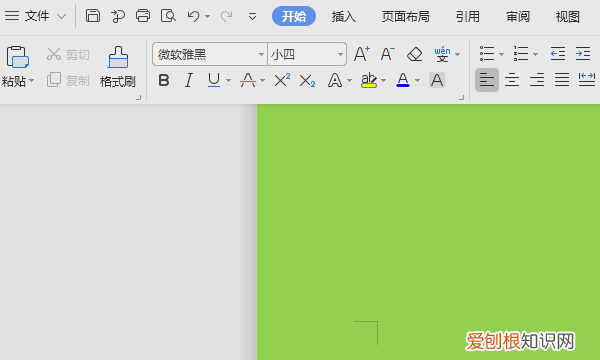Expand the arrow beside 文件
The width and height of the screenshot is (600, 360).
point(61,16)
